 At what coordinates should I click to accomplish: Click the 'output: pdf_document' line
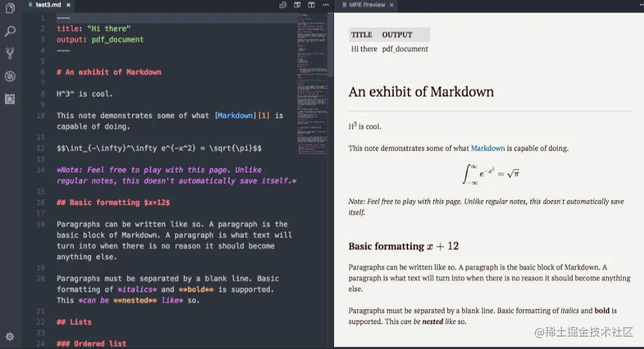click(100, 39)
